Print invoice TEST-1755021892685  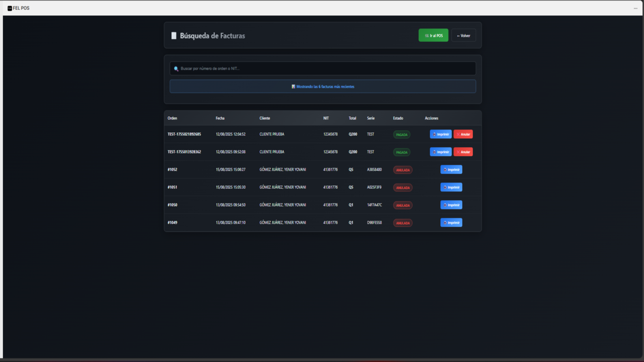click(440, 134)
